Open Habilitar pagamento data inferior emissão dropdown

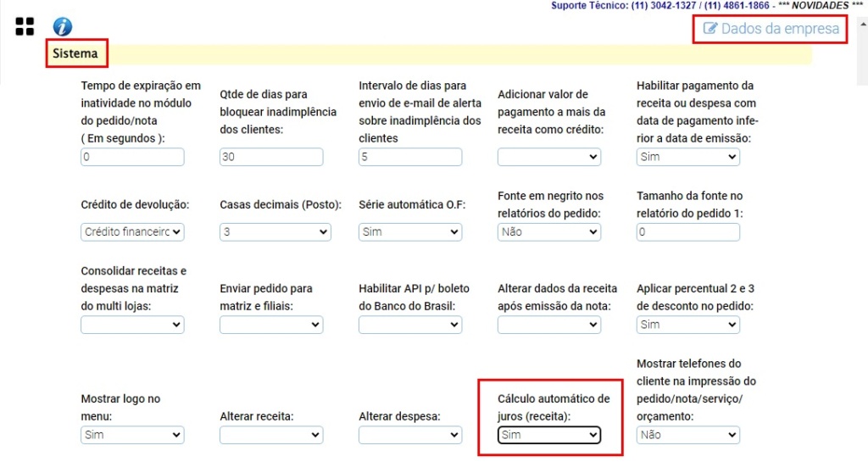point(688,157)
